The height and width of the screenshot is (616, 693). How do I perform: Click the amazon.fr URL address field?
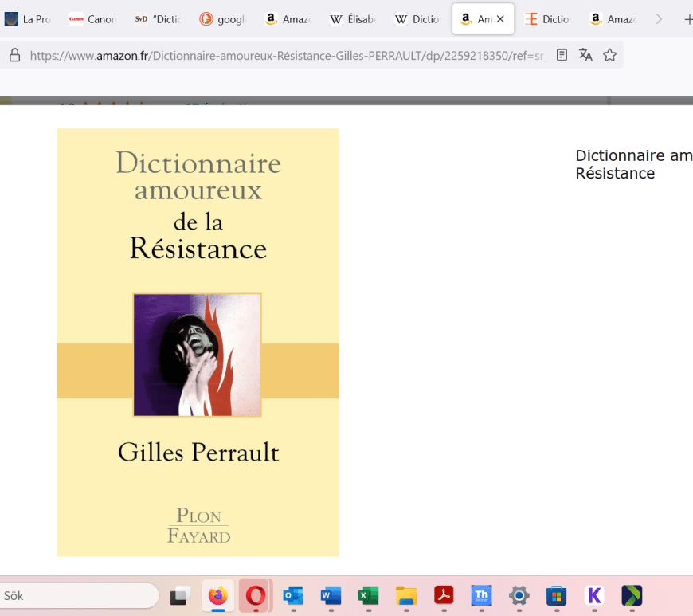tap(287, 55)
